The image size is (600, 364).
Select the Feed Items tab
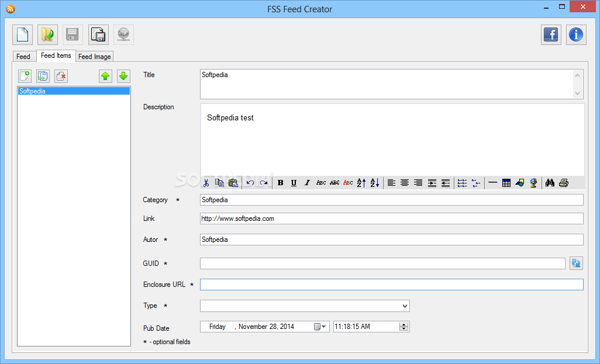point(56,56)
